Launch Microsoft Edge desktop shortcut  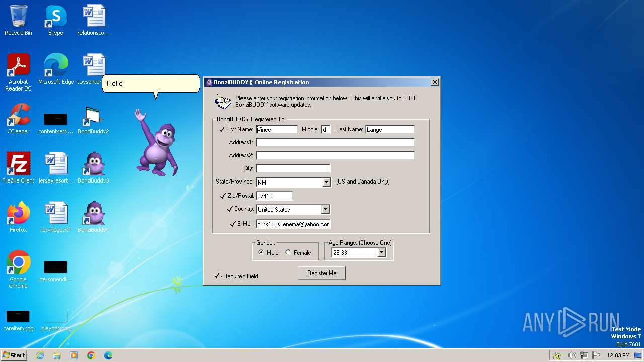pos(56,69)
